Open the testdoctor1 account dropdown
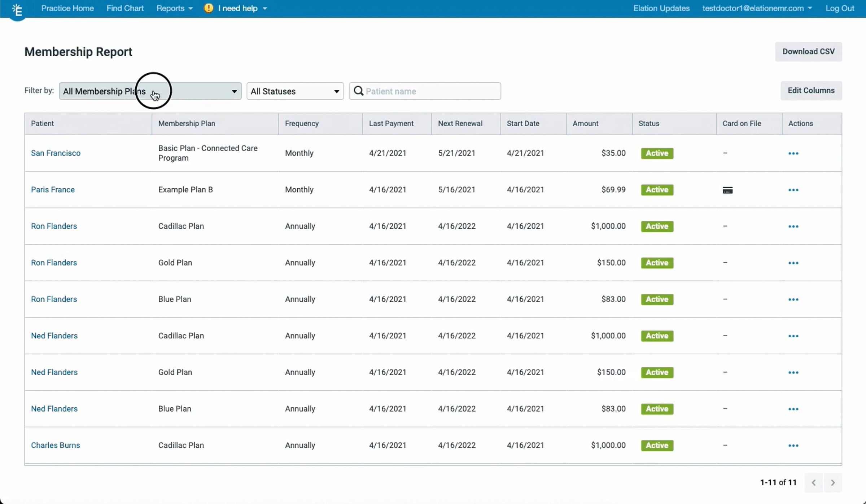This screenshot has height=504, width=866. click(x=757, y=8)
